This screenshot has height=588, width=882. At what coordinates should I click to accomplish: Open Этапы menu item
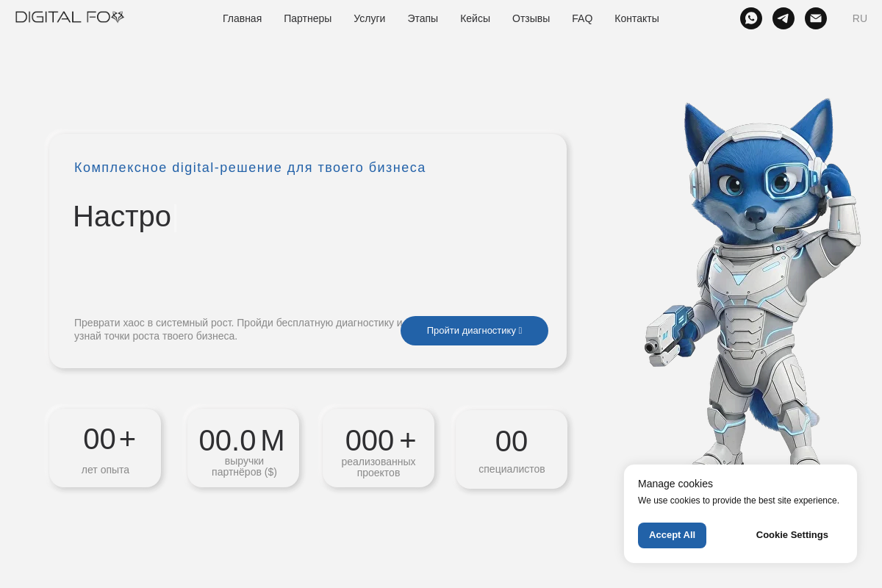(x=423, y=18)
